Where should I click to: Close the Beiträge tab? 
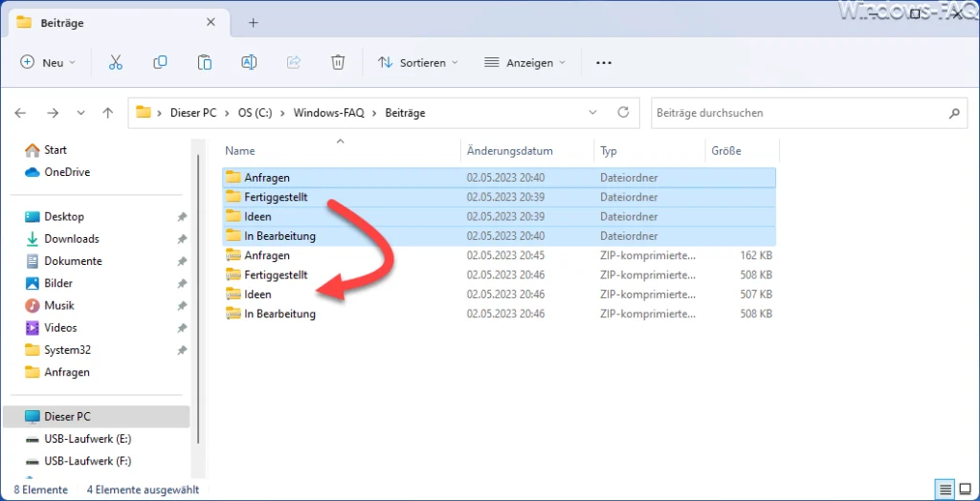[211, 22]
